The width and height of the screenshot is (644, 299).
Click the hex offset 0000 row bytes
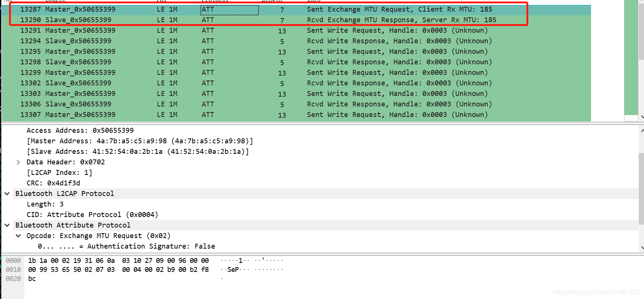[118, 261]
